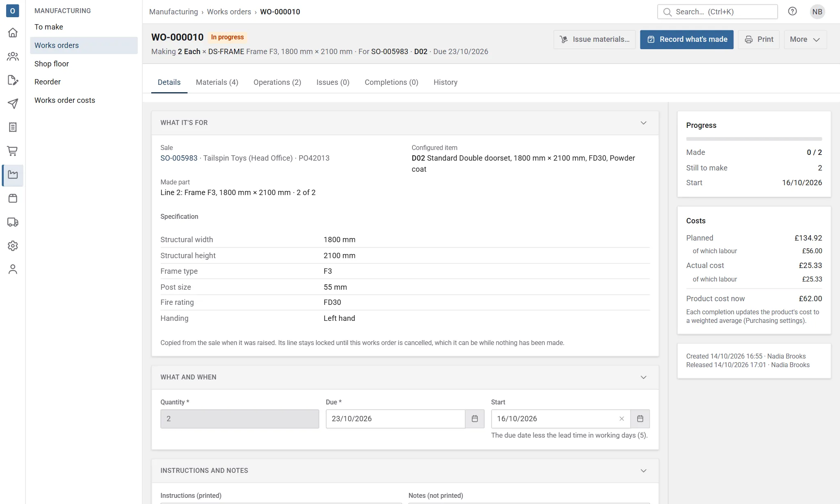This screenshot has width=840, height=504.
Task: Switch to the Operations (2) tab
Action: 277,82
